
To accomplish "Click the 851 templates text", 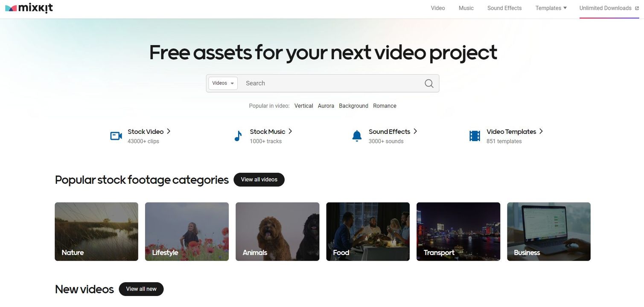I will [504, 141].
